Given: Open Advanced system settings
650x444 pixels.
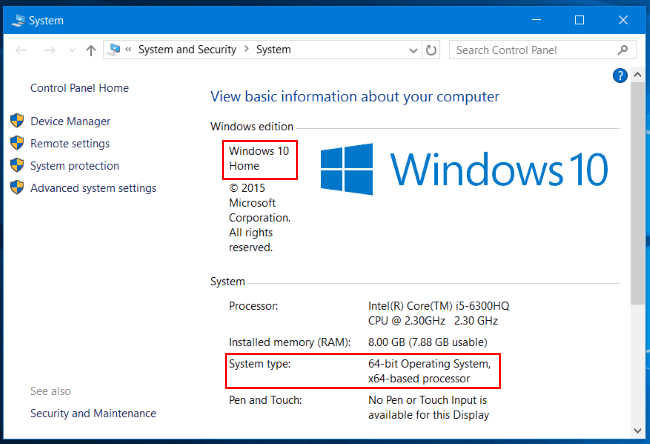Looking at the screenshot, I should pos(93,188).
